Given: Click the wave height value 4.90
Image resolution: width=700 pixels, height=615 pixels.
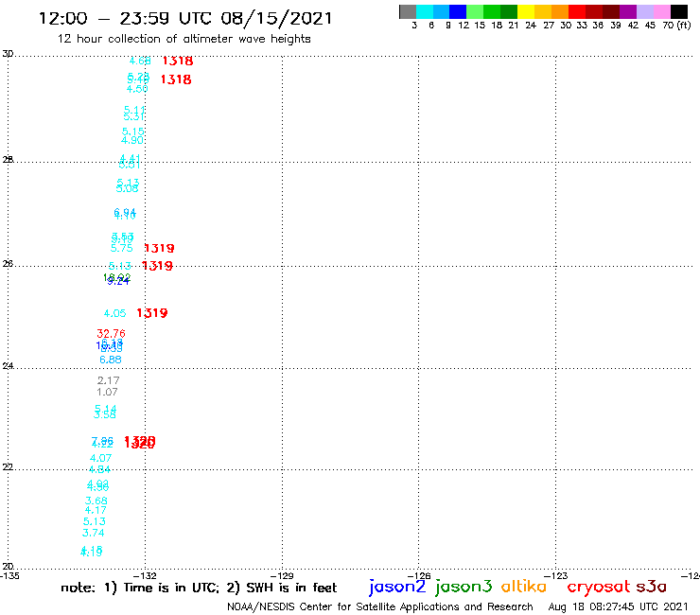Looking at the screenshot, I should (x=132, y=140).
